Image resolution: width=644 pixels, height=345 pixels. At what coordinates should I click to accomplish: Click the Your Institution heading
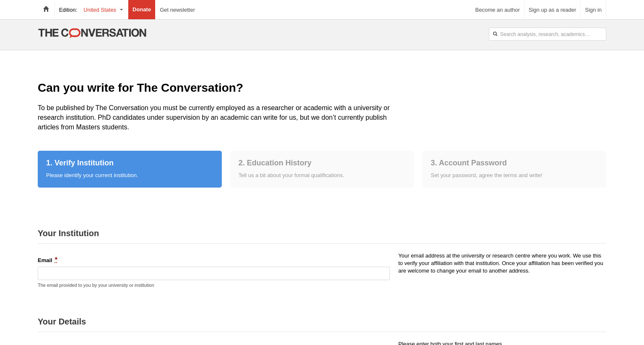coord(68,233)
